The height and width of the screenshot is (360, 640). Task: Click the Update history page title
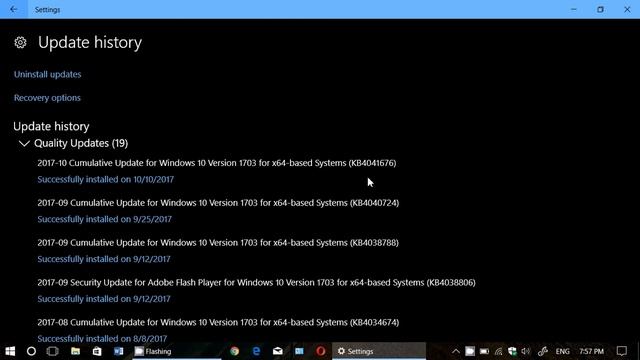(x=90, y=42)
